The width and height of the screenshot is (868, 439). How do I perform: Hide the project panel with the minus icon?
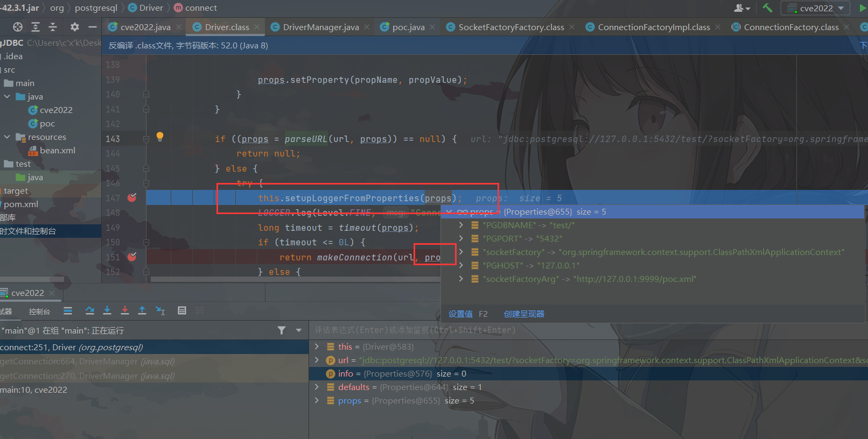coord(93,27)
